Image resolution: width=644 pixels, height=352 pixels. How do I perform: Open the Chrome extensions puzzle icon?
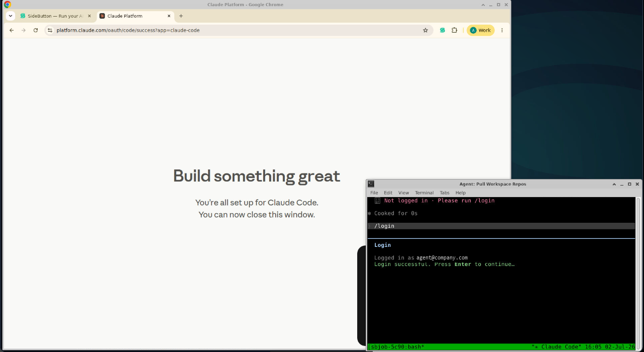(455, 30)
